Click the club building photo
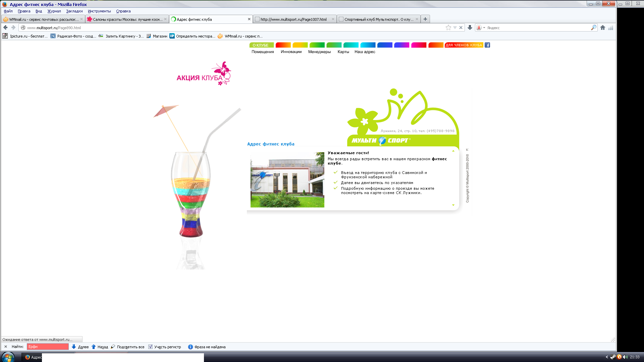 [287, 180]
